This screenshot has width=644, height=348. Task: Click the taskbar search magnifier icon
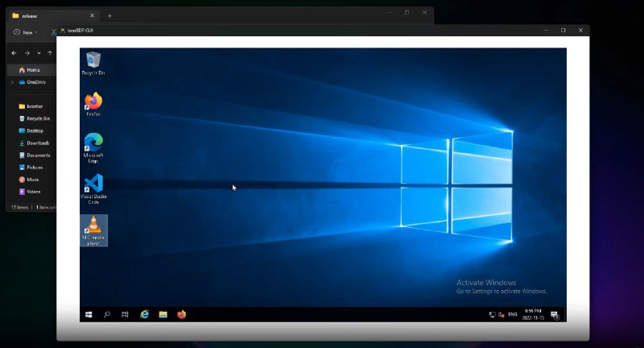(x=106, y=314)
